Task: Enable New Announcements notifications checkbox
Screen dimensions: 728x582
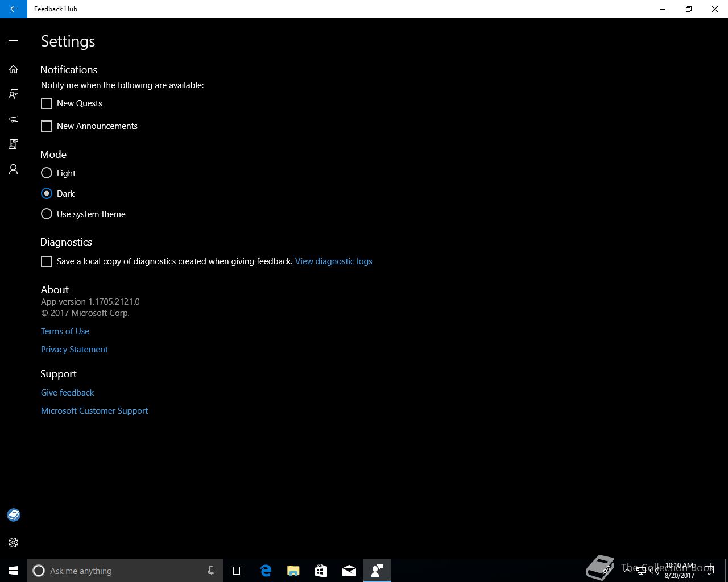Action: [47, 126]
